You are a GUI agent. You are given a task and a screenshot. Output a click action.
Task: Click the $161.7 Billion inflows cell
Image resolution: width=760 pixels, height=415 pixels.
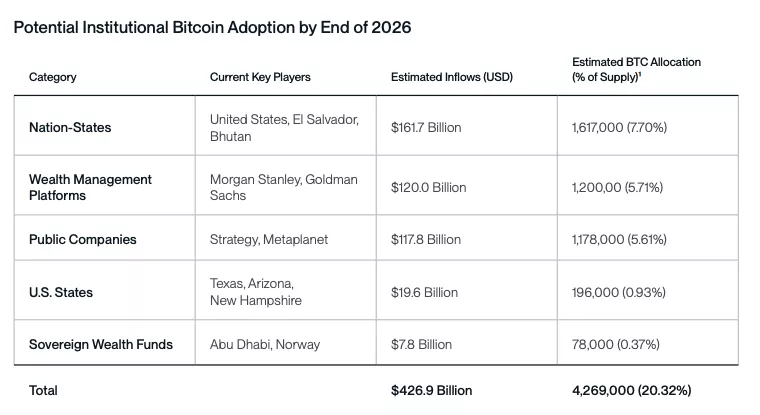coord(426,127)
